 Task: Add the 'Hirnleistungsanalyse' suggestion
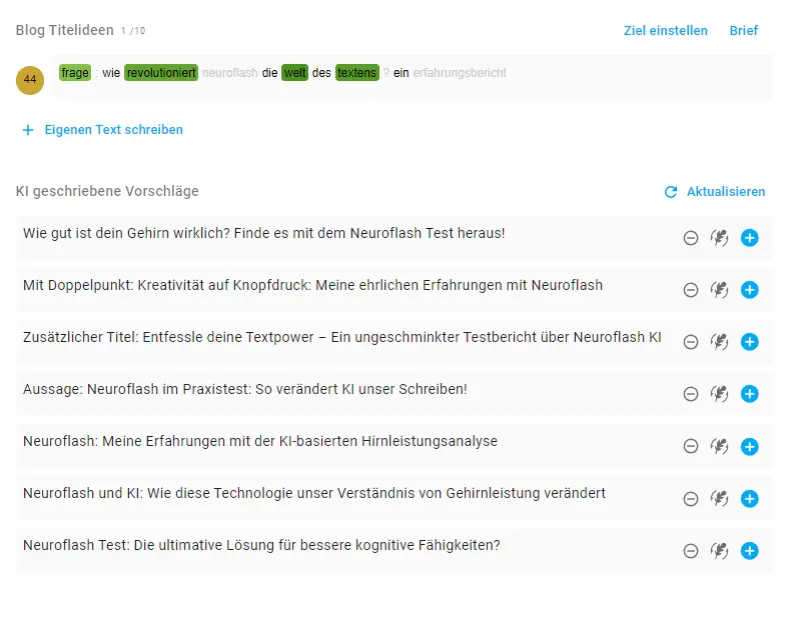[x=750, y=447]
